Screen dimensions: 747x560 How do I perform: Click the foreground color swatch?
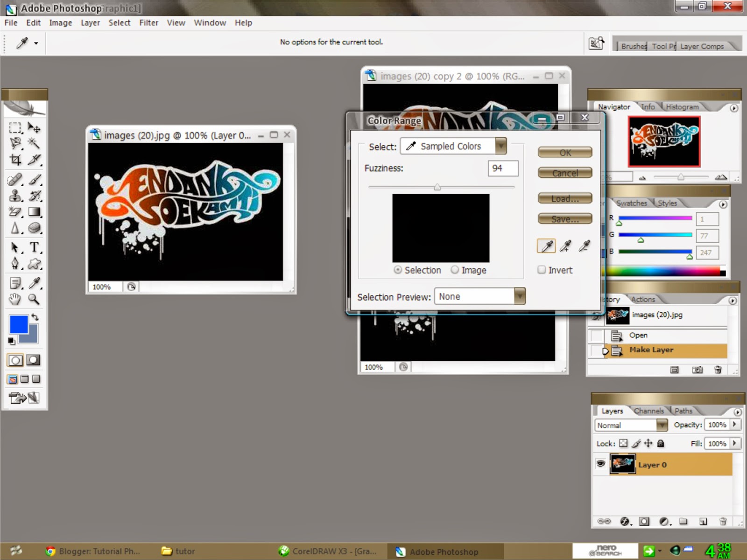coord(19,324)
